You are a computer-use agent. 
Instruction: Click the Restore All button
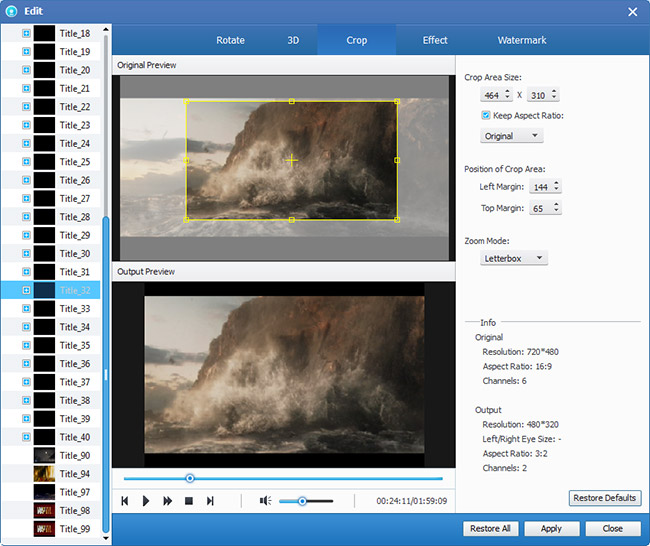(490, 529)
